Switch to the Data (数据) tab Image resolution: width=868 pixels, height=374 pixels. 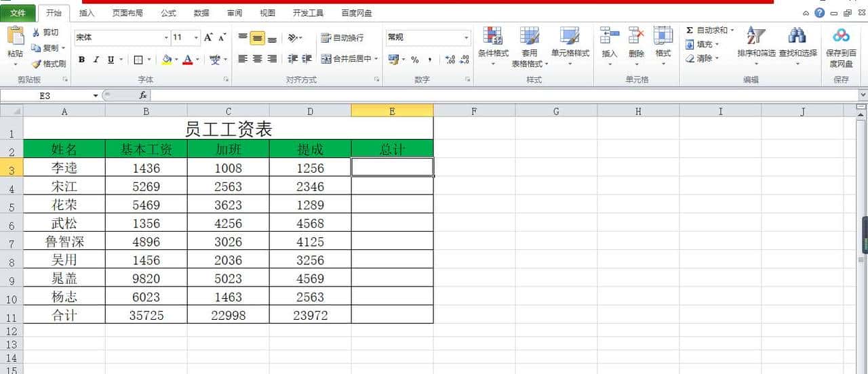click(201, 13)
